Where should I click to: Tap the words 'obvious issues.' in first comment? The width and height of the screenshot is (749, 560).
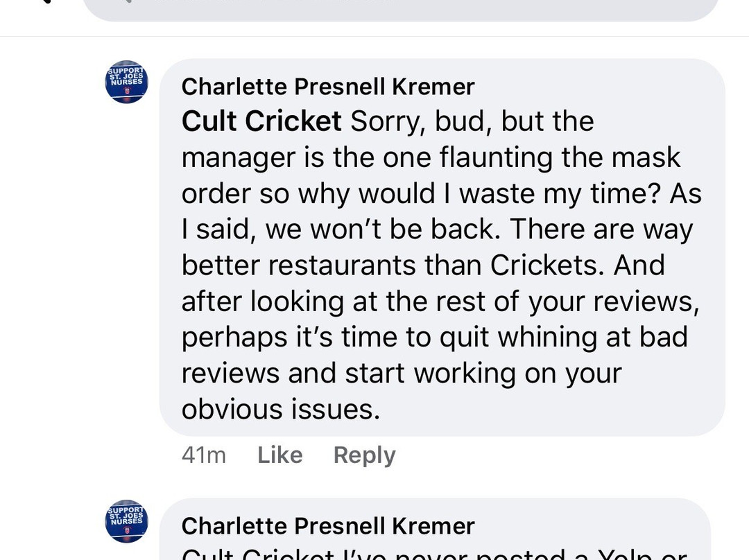point(281,410)
